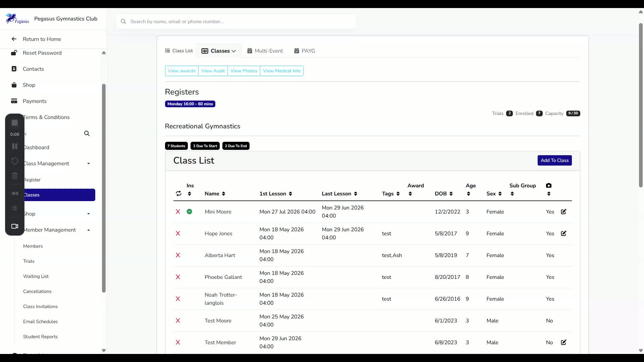Delete recording using the trash icon
Screen dimensions: 644x362
(15, 176)
